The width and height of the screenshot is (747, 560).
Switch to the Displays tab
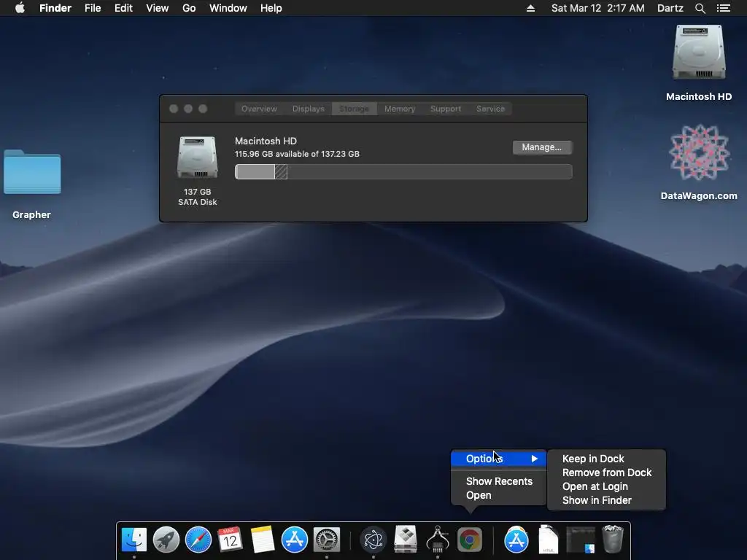pos(309,109)
